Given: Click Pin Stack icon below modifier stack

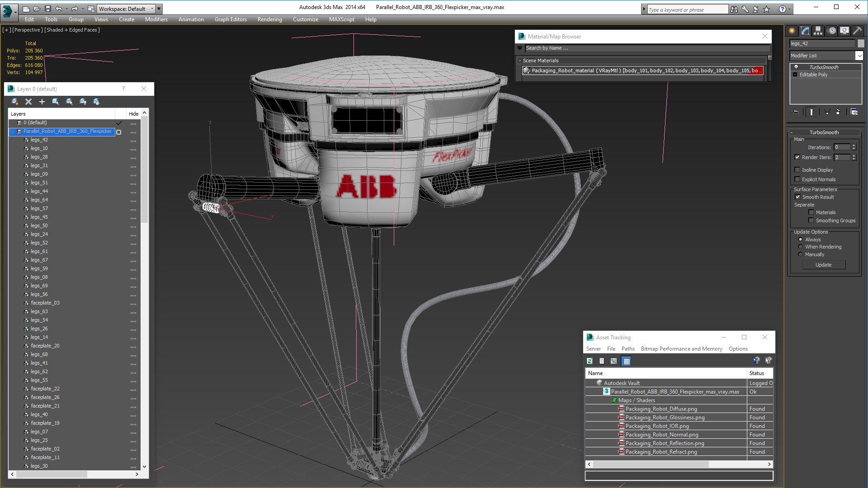Looking at the screenshot, I should tap(796, 112).
